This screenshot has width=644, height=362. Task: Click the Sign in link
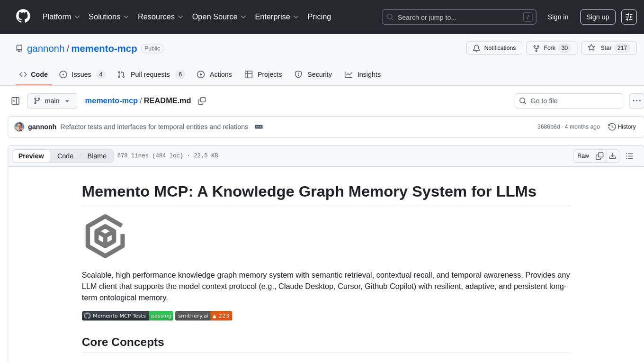tap(558, 17)
